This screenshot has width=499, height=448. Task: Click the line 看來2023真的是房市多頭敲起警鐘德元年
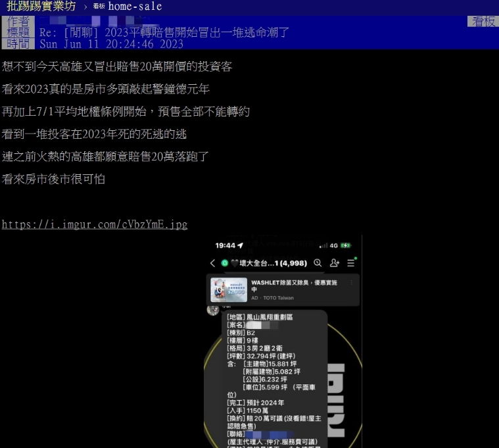tap(106, 89)
